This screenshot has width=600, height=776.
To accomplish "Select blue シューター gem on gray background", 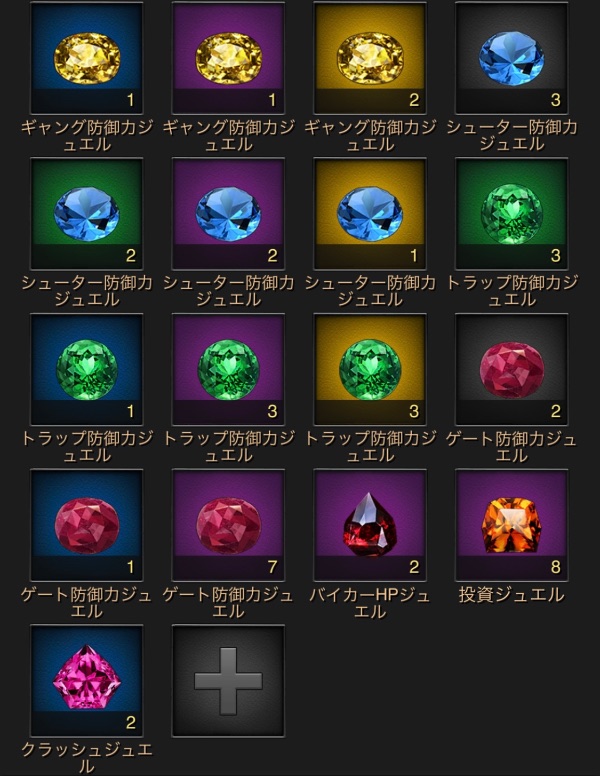I will [511, 58].
